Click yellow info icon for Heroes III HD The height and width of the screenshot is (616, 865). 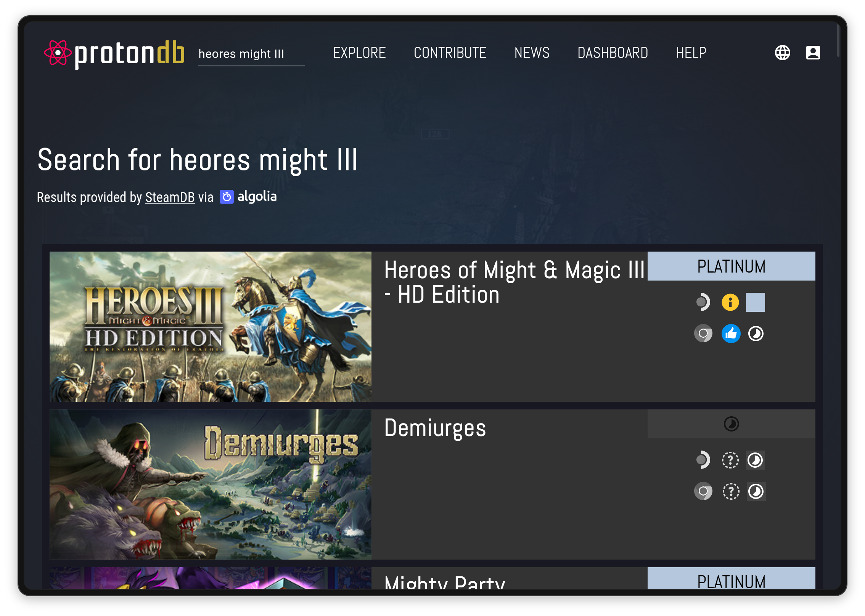coord(730,302)
